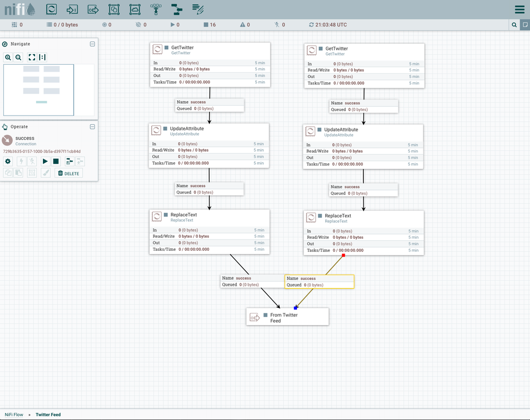Click the DELETE button

click(68, 173)
